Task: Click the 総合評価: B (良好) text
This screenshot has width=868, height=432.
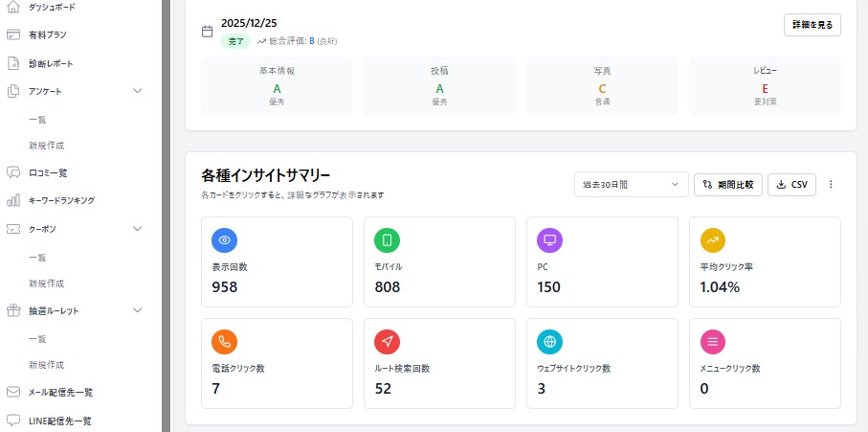Action: coord(302,41)
